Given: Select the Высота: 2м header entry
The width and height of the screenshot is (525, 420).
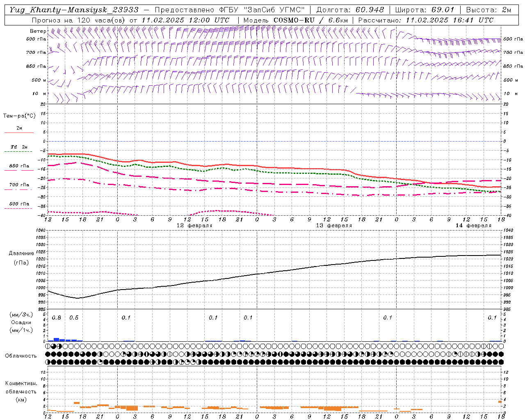Looking at the screenshot, I should pos(488,10).
